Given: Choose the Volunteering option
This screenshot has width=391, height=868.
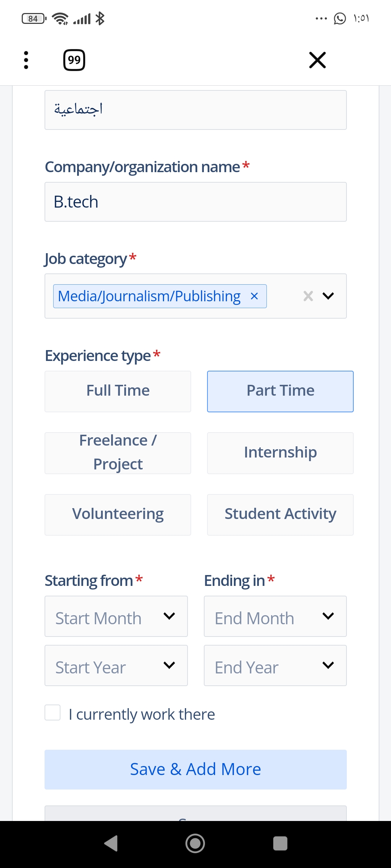Looking at the screenshot, I should point(118,515).
